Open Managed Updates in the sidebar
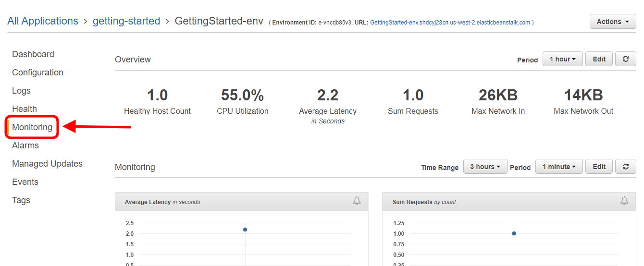The width and height of the screenshot is (644, 266). (47, 164)
